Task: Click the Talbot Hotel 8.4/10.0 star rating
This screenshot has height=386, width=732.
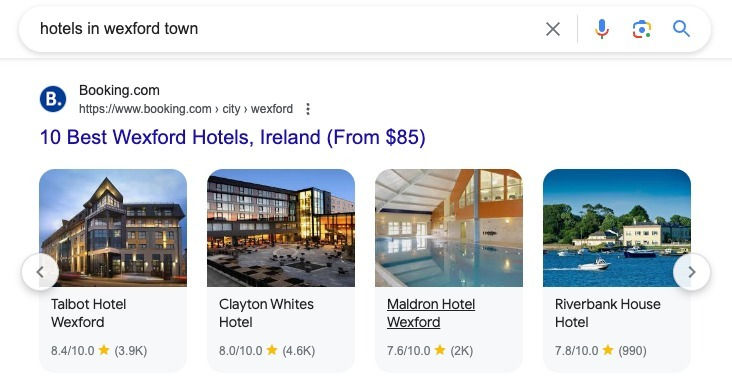Action: click(99, 351)
